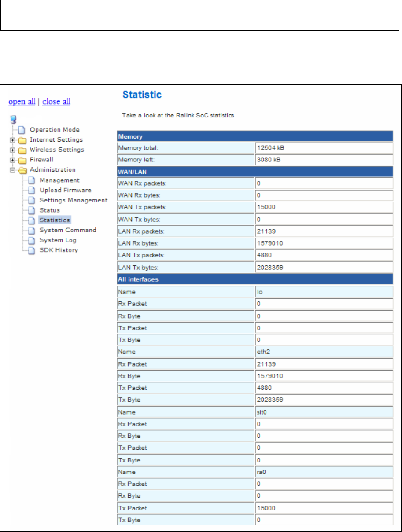Click the Internet Settings folder icon

22,140
